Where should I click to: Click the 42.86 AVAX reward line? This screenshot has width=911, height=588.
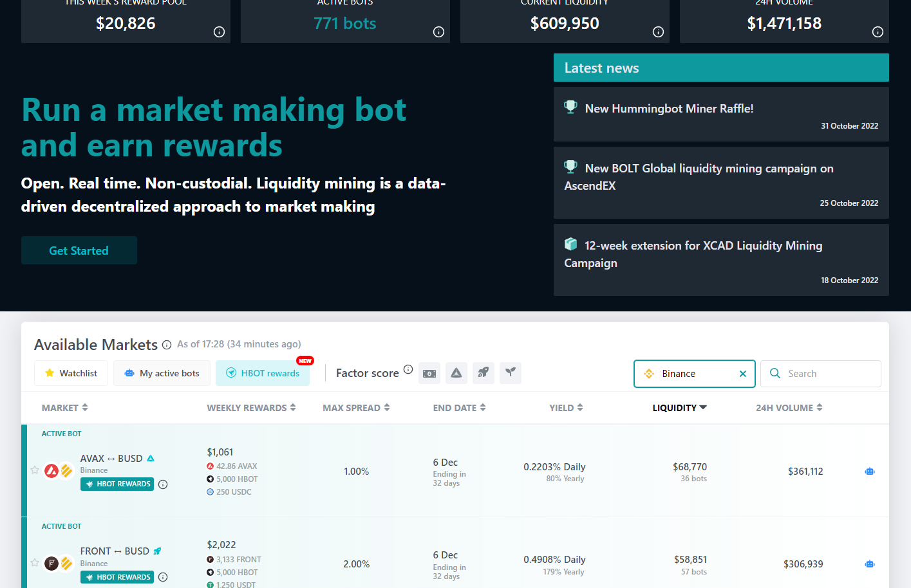click(232, 466)
